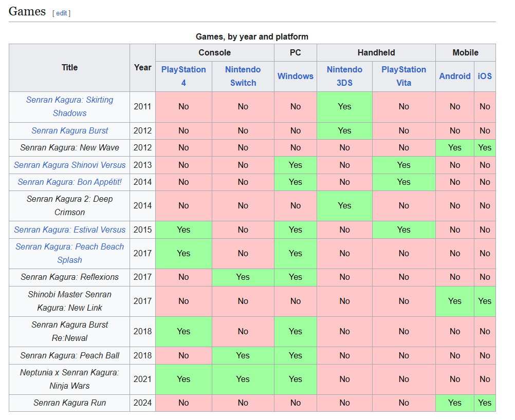Select the year 2011 cell
The width and height of the screenshot is (515, 420).
coord(142,107)
